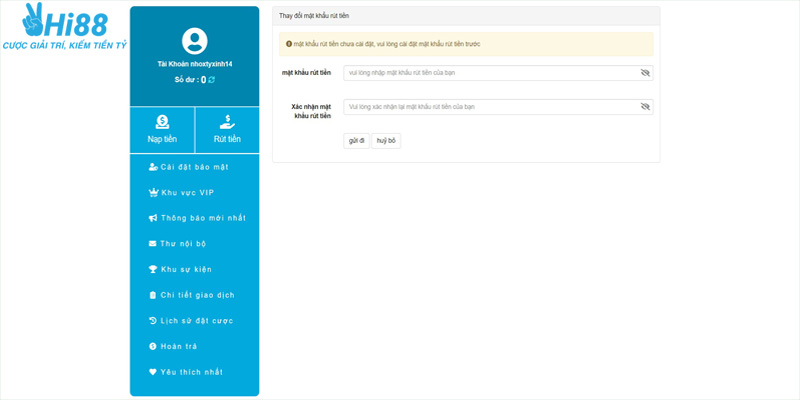800x400 pixels.
Task: Focus the Xác nhận mật khẩu field
Action: (490, 106)
